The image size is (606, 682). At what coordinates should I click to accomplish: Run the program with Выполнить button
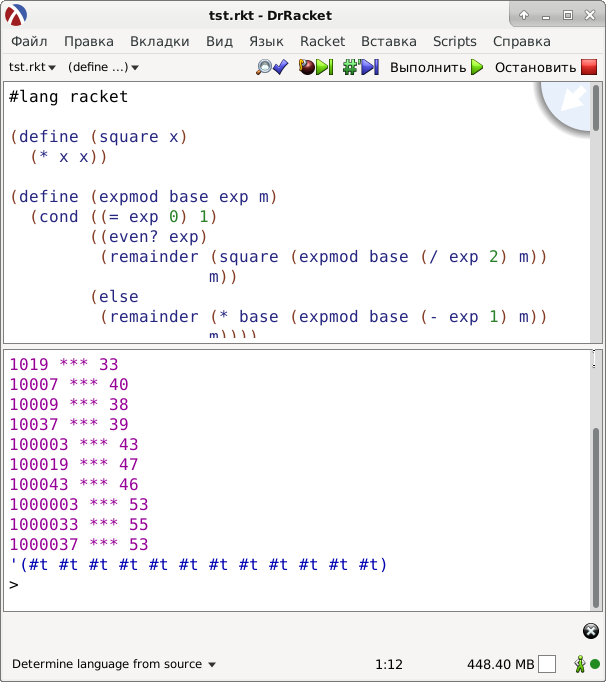pos(436,67)
